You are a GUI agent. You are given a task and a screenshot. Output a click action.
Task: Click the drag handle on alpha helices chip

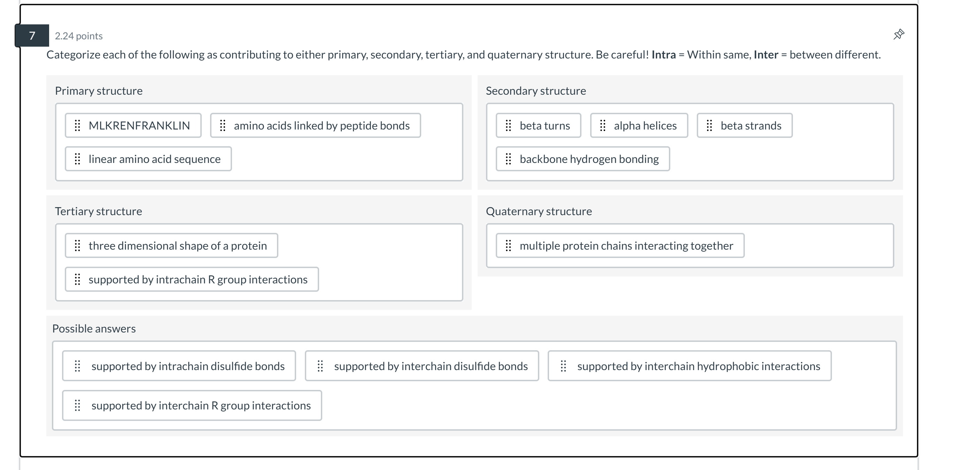pyautogui.click(x=602, y=125)
